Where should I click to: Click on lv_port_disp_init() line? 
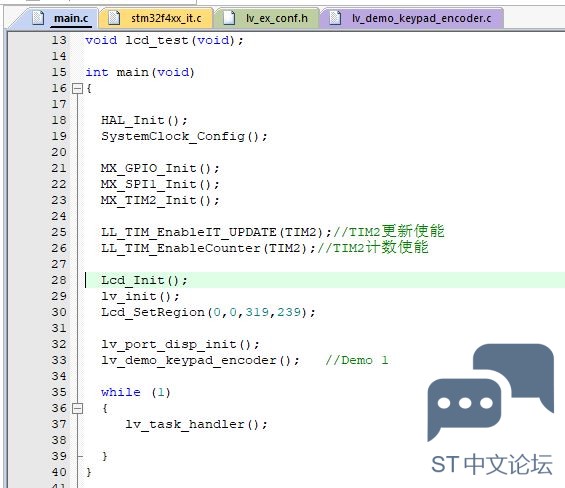coord(180,344)
